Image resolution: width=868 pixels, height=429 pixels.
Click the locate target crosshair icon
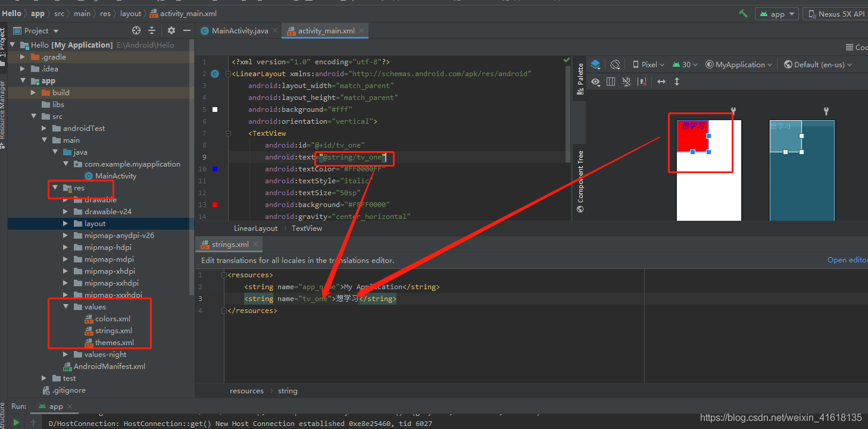136,30
